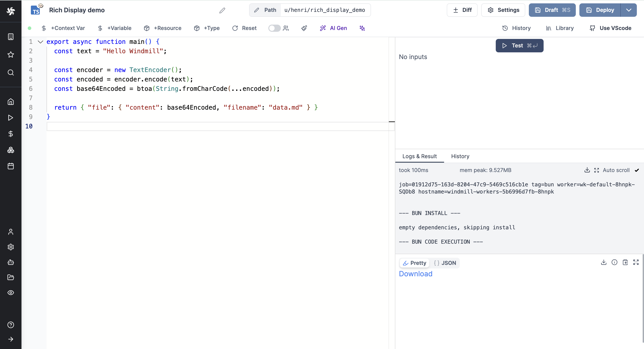Screen dimensions: 644x349
Task: Open the Deploy dropdown arrow
Action: (629, 10)
